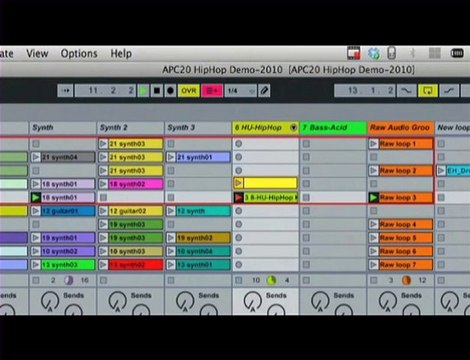This screenshot has height=360, width=470.
Task: Launch the teal 12 synth clip
Action: (171, 211)
